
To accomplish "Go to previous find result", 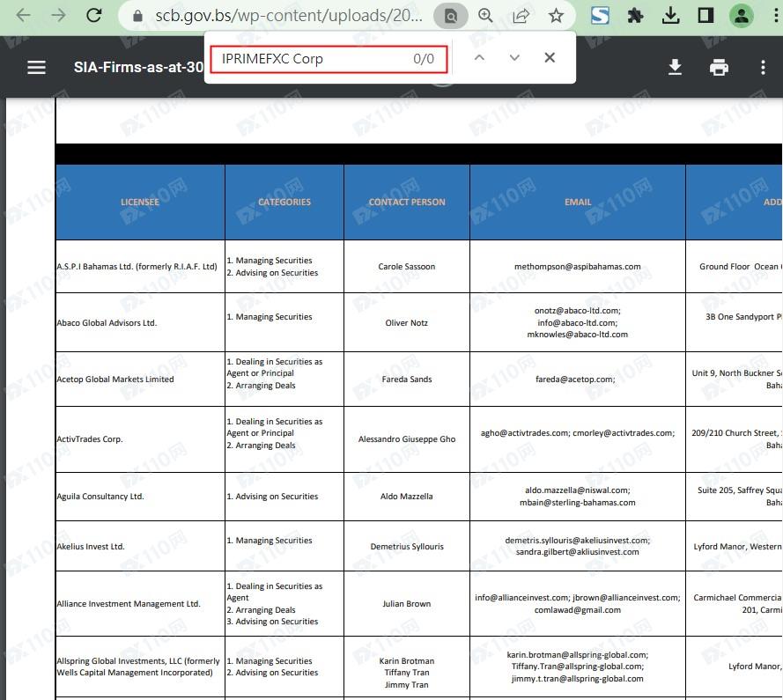I will [x=479, y=58].
